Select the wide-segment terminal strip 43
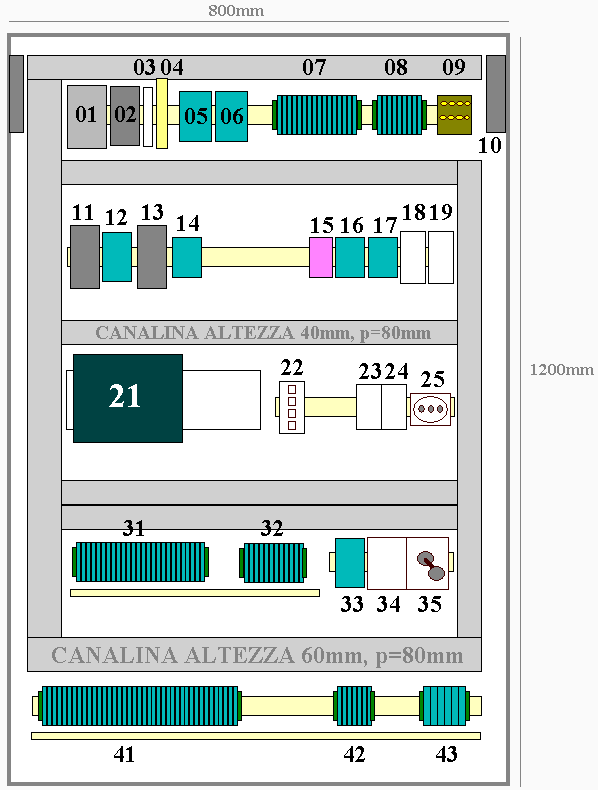Screen dimensions: 598x790 (445, 706)
